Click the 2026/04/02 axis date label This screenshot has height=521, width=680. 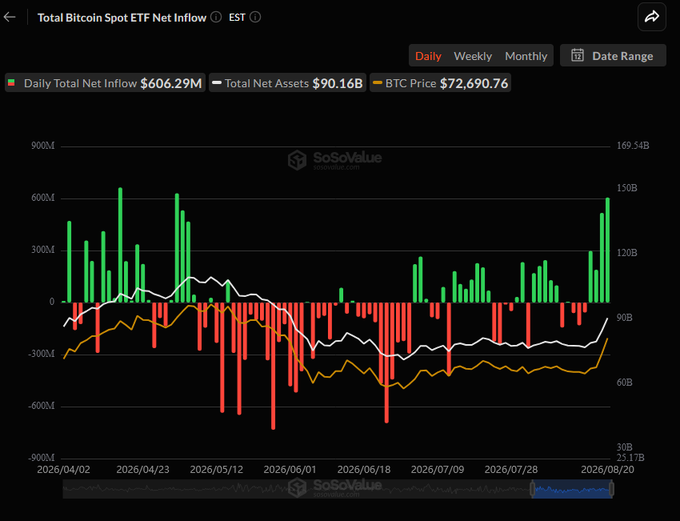tap(63, 469)
